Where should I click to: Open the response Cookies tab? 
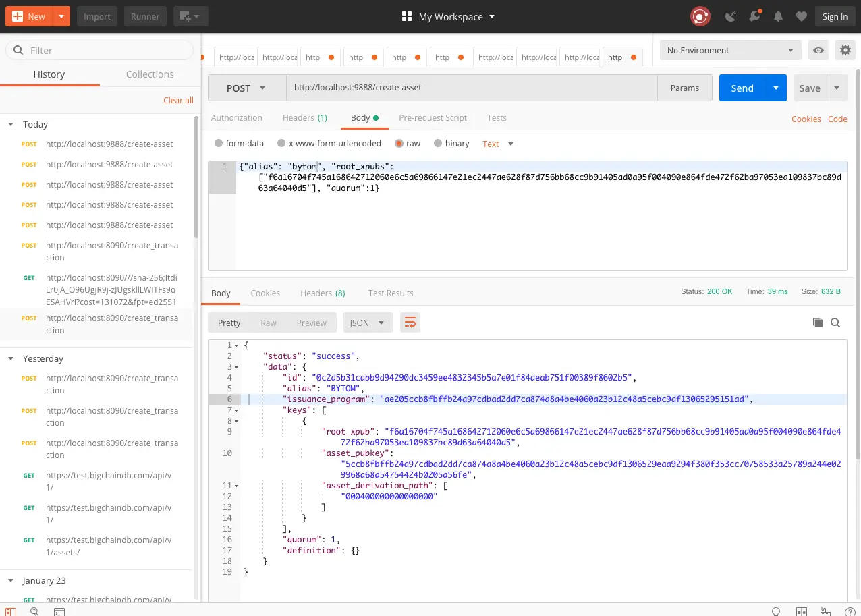coord(265,293)
